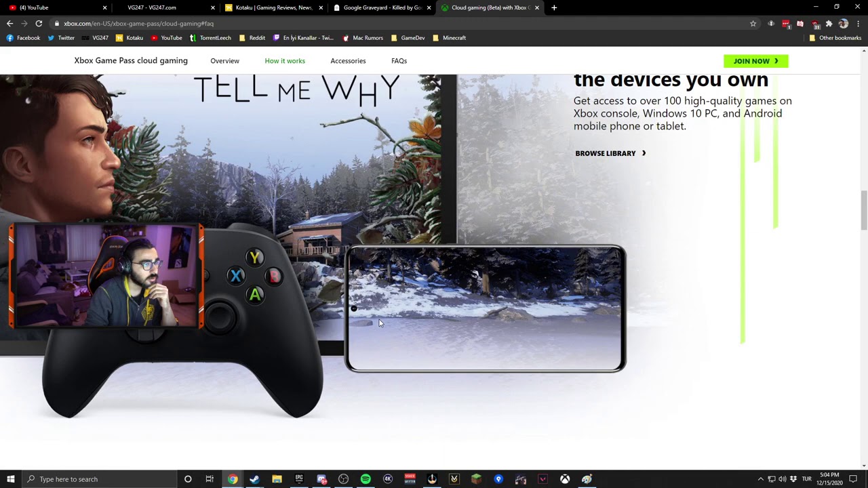
Task: Expand the Reddit bookmark folder
Action: click(x=252, y=38)
